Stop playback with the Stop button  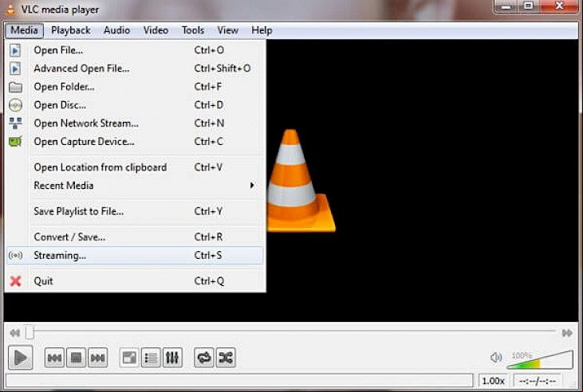pyautogui.click(x=76, y=358)
